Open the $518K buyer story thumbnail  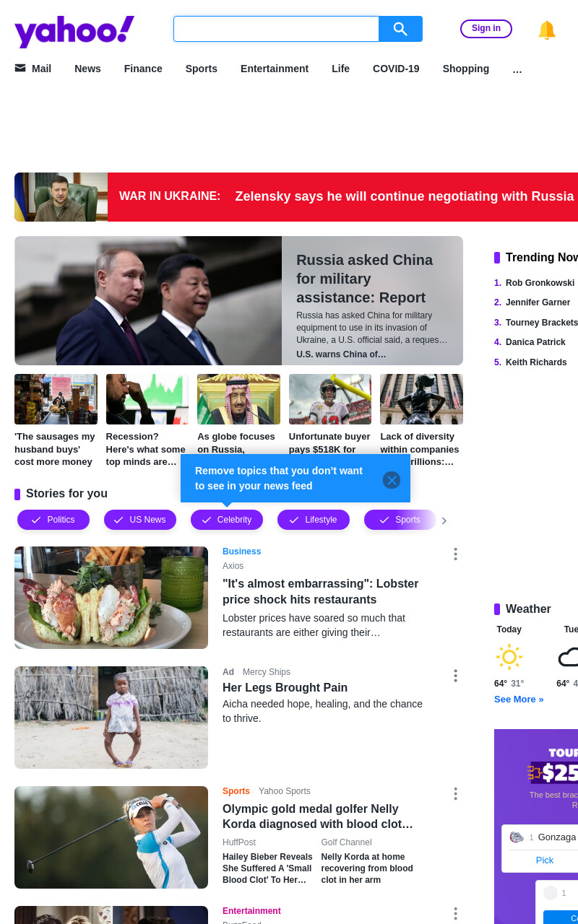(330, 399)
